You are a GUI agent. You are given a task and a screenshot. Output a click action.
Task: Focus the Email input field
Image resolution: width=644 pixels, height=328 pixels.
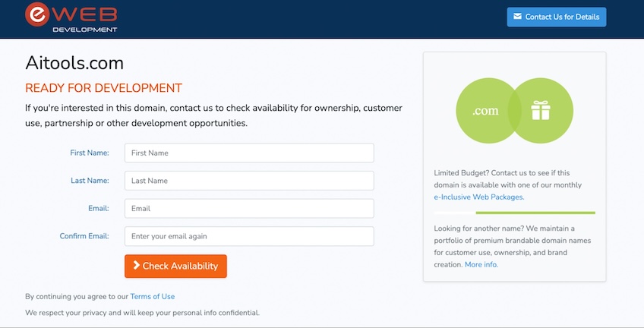pos(249,208)
